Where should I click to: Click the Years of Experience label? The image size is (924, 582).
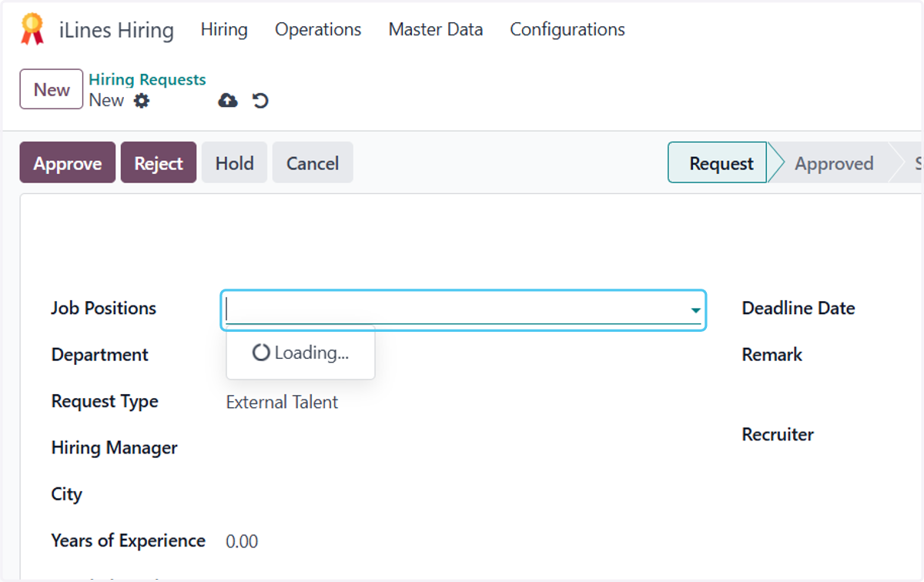pos(129,541)
